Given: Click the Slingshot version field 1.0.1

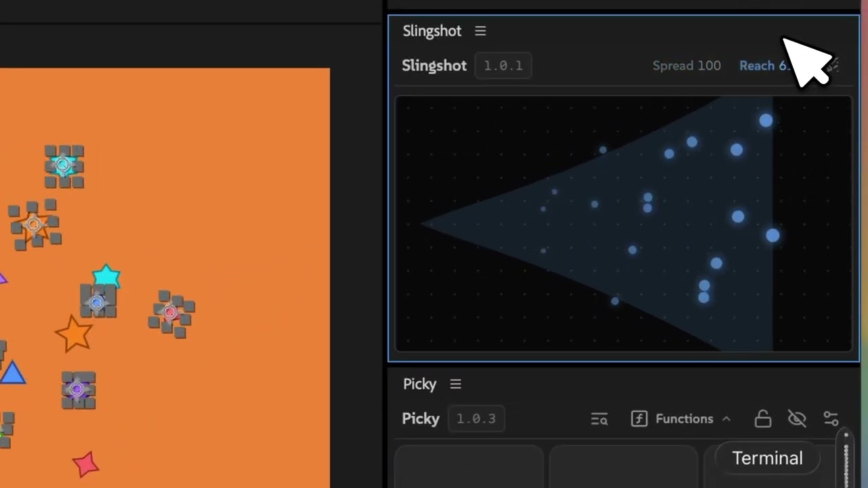Looking at the screenshot, I should (x=503, y=66).
